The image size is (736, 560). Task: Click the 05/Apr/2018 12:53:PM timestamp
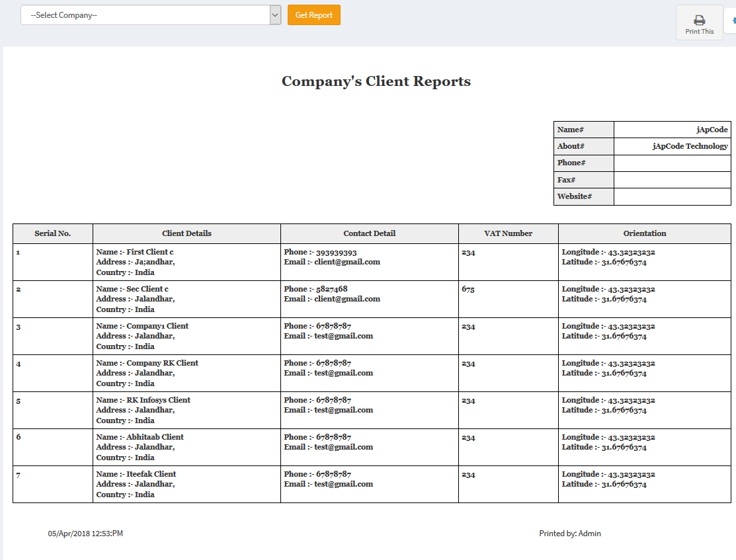pos(85,534)
